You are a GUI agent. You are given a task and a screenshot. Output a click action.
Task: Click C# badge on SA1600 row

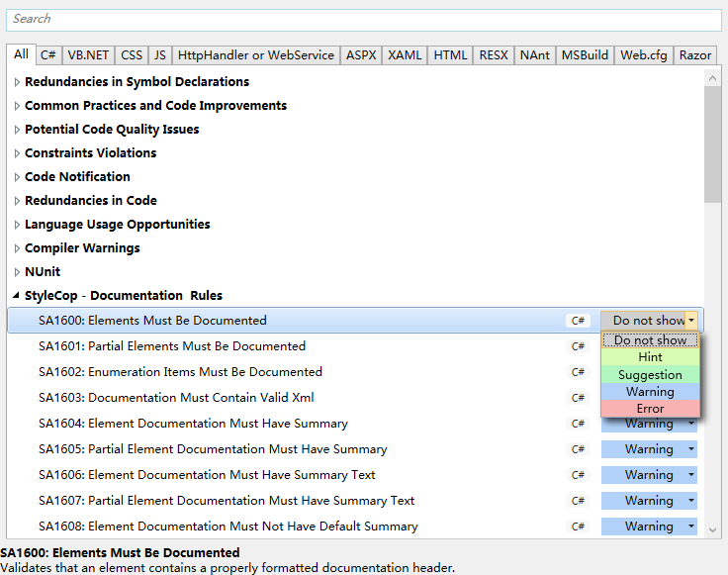pos(578,321)
